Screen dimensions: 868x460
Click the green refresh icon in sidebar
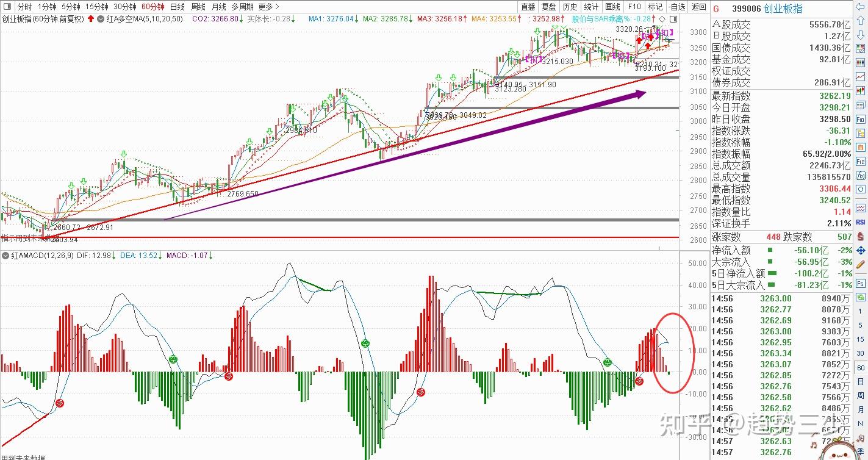[861, 296]
